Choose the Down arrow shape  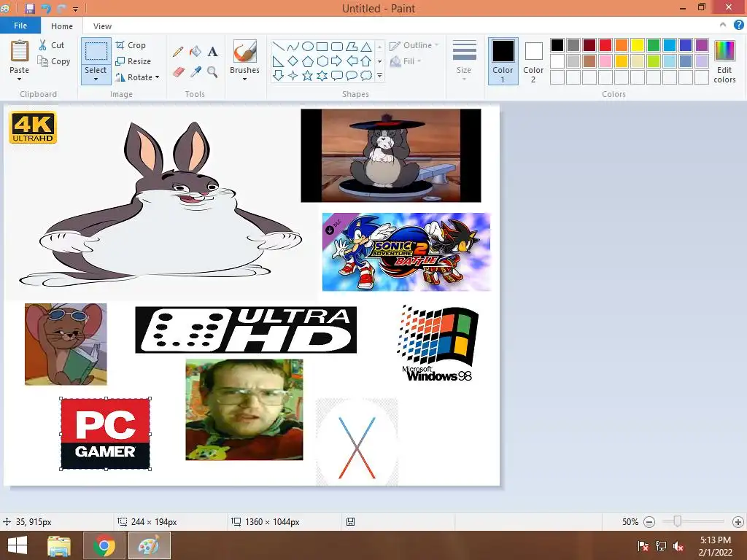coord(279,75)
